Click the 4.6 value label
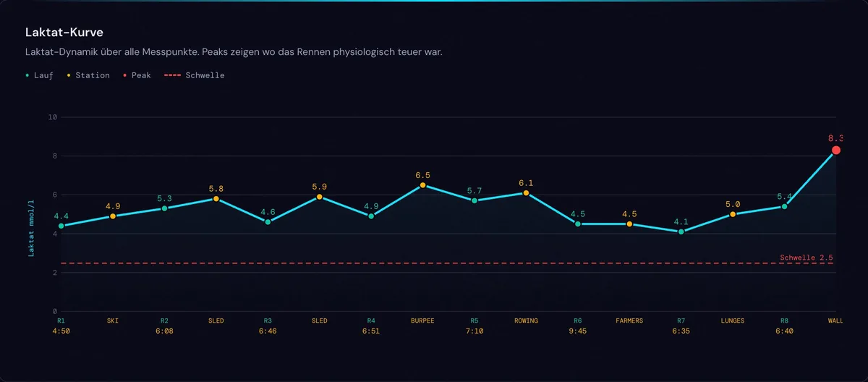 (x=268, y=212)
